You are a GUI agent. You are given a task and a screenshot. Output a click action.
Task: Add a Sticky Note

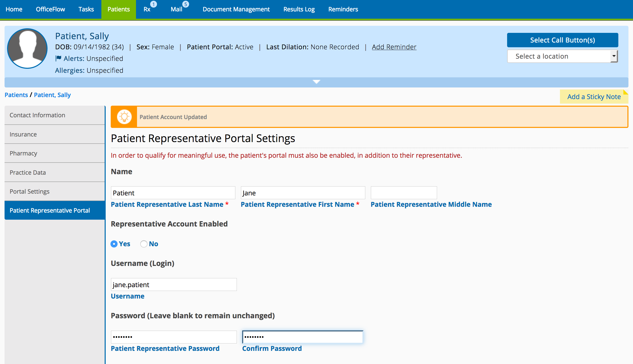(594, 97)
